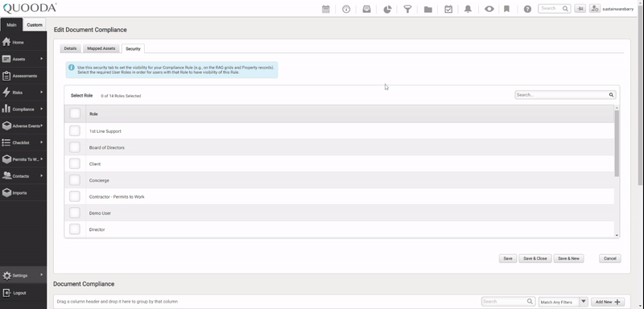Open the pie chart reports icon
Viewport: 644px width, 309px height.
click(387, 9)
